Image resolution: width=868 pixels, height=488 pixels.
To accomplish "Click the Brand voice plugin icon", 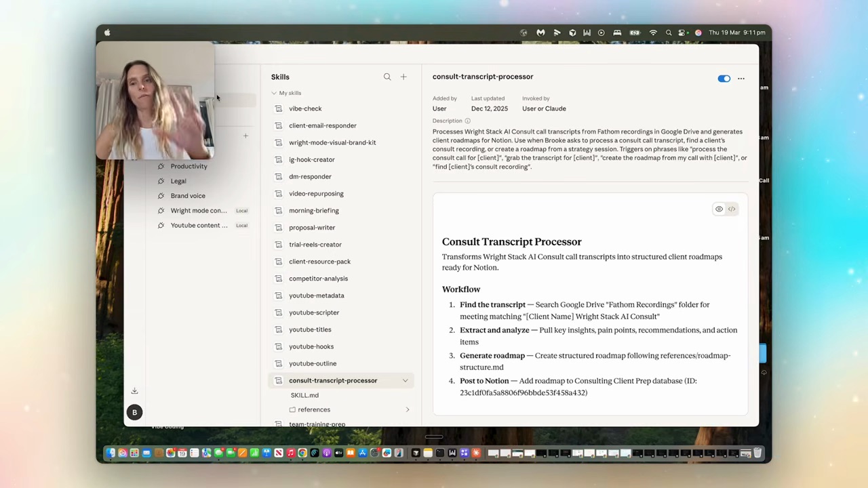I will tap(161, 196).
